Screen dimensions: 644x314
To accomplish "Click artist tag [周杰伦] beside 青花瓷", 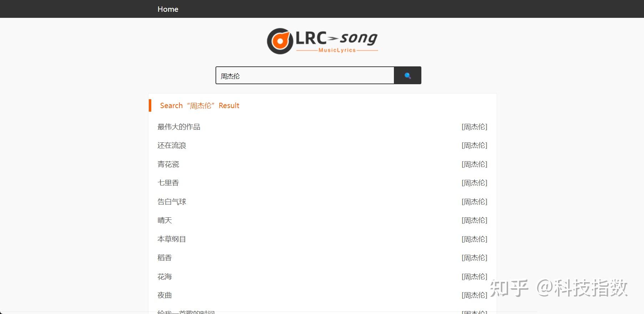I will (474, 164).
